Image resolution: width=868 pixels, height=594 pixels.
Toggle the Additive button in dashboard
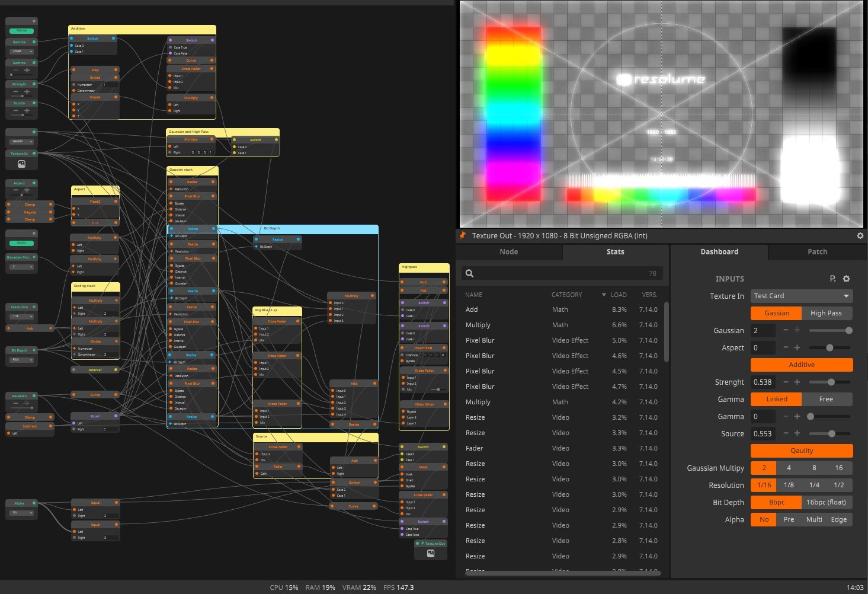click(x=801, y=365)
